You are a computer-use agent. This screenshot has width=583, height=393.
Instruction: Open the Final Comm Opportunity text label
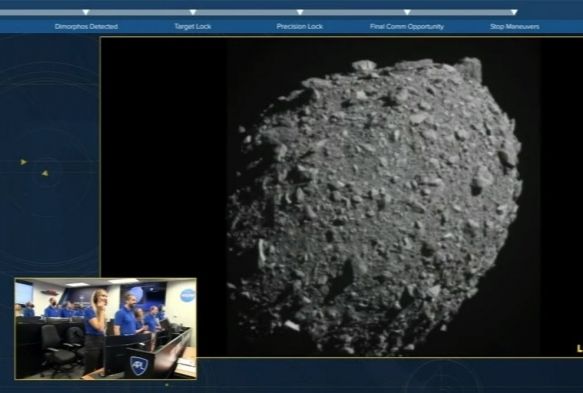[407, 27]
